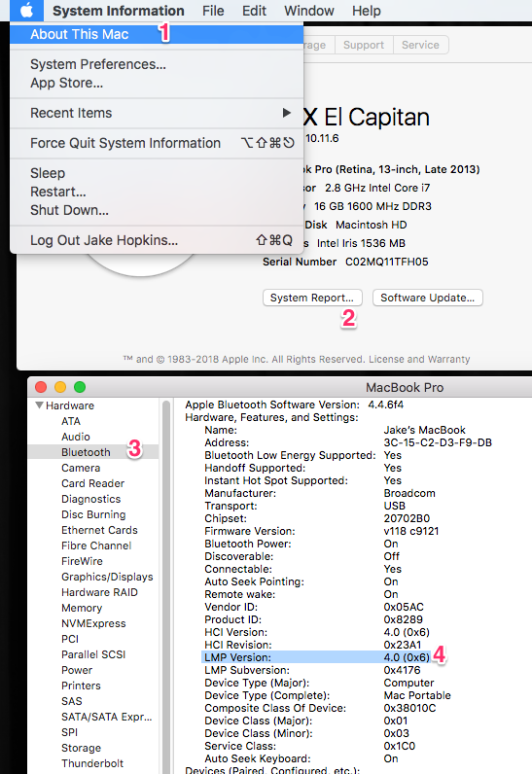Choose Force Quit System Information

pyautogui.click(x=157, y=143)
